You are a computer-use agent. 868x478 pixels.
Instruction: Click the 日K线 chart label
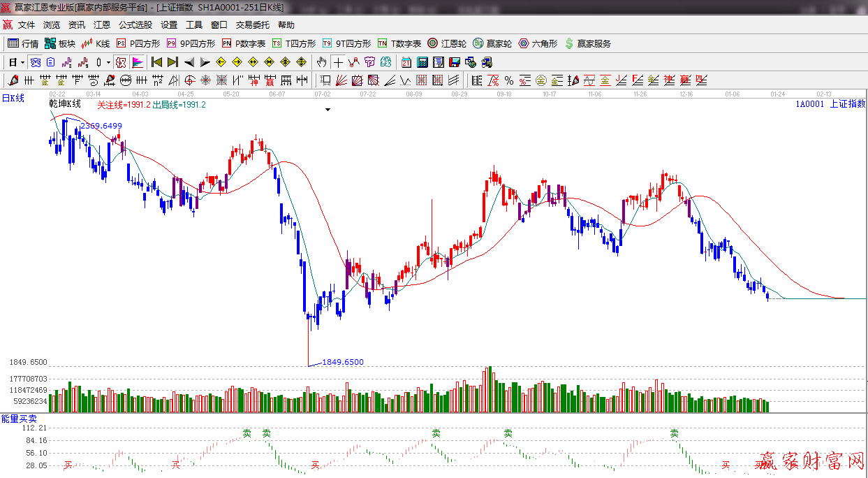13,98
